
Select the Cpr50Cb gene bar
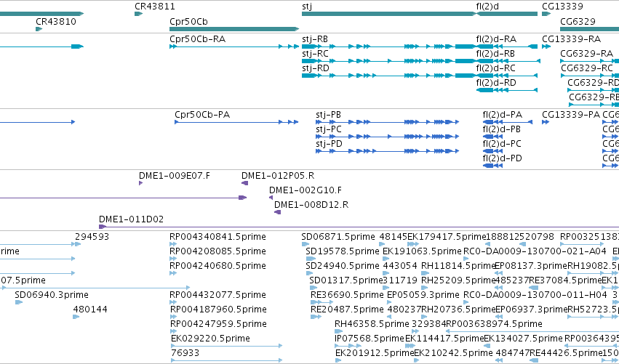[x=234, y=29]
